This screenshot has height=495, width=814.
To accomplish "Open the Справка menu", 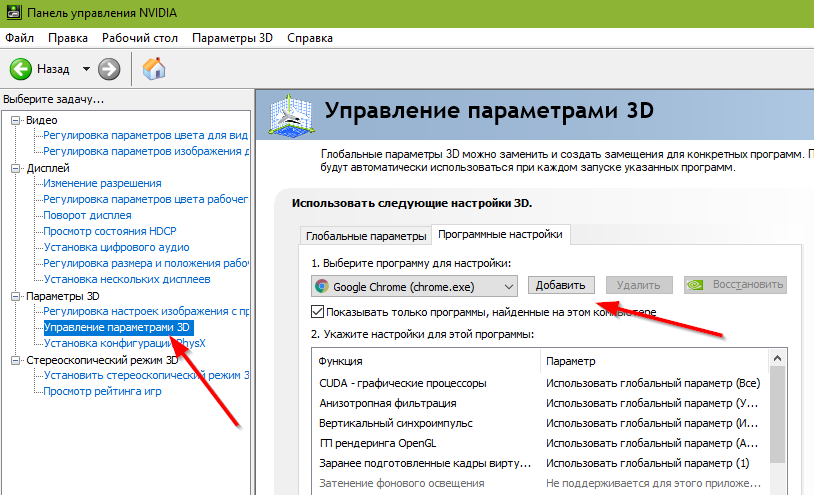I will point(310,38).
